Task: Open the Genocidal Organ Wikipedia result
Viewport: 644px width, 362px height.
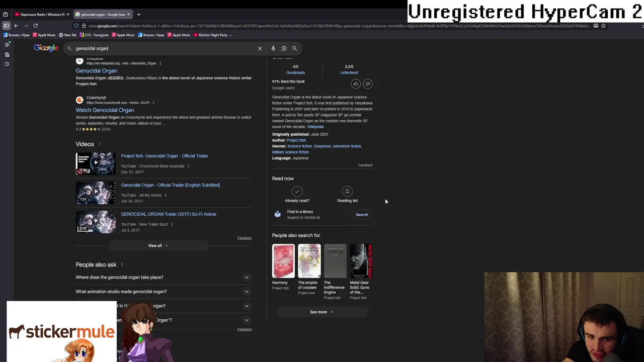Action: tap(96, 71)
